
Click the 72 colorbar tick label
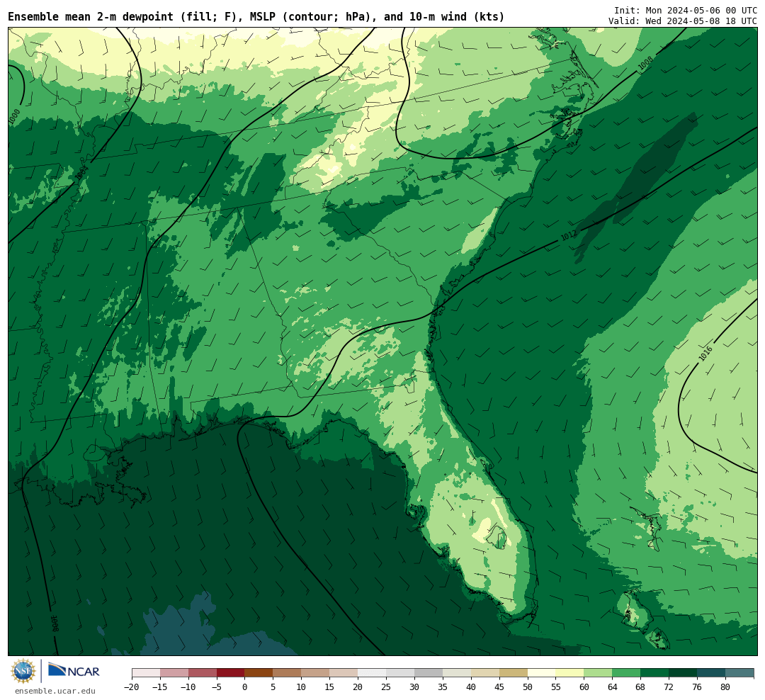point(669,687)
